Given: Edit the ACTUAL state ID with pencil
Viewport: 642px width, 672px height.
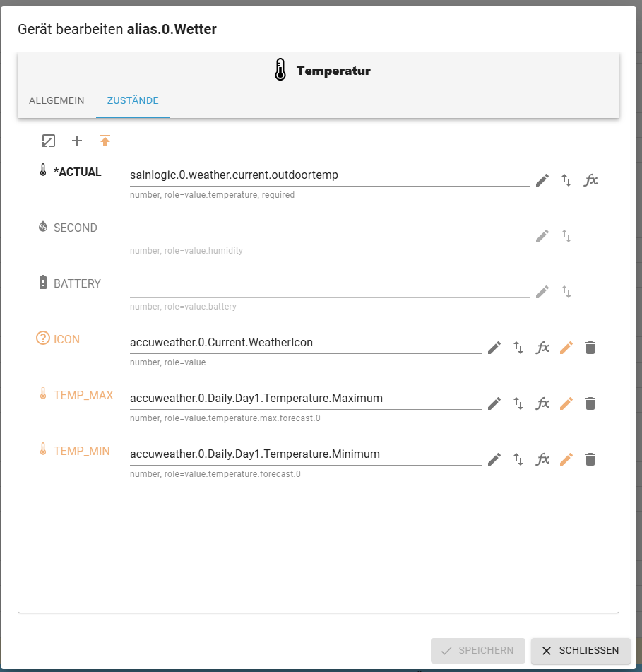Looking at the screenshot, I should click(542, 180).
